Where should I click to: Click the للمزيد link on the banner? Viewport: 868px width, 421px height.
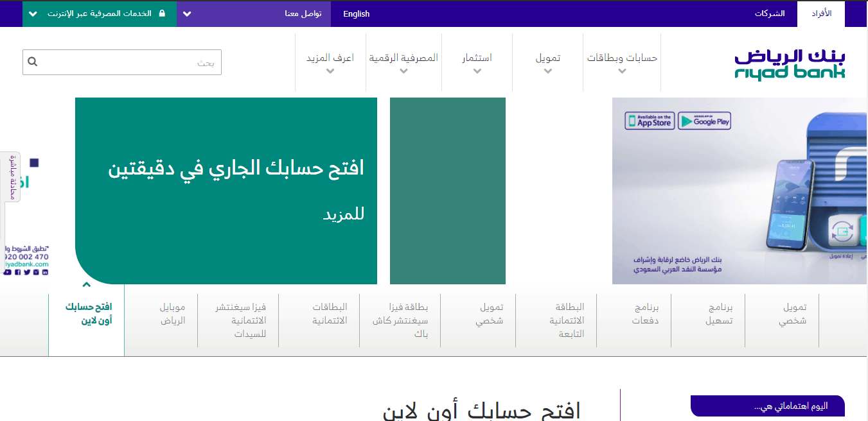(343, 214)
